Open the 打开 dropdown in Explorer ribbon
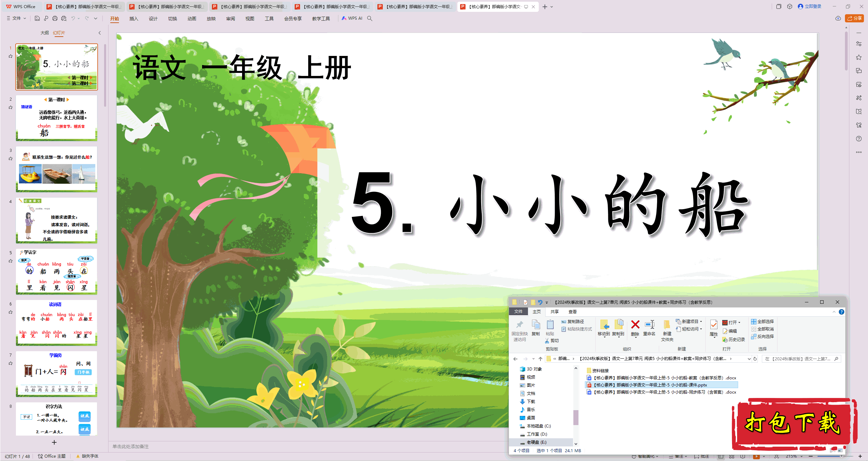 pos(732,322)
